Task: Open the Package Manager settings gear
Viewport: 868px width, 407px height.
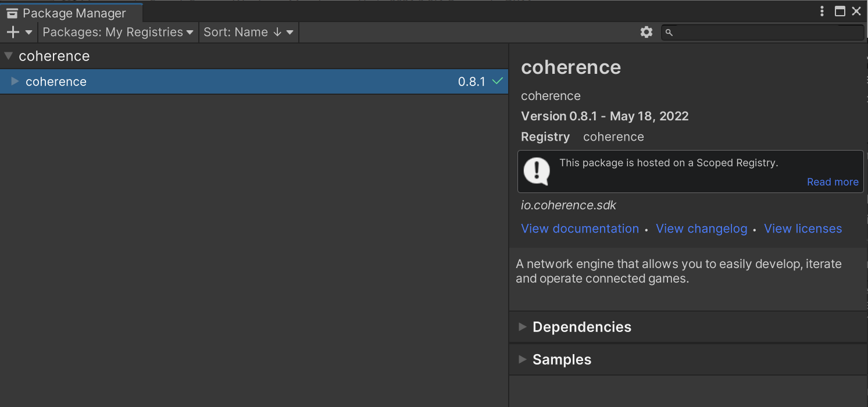Action: click(646, 33)
